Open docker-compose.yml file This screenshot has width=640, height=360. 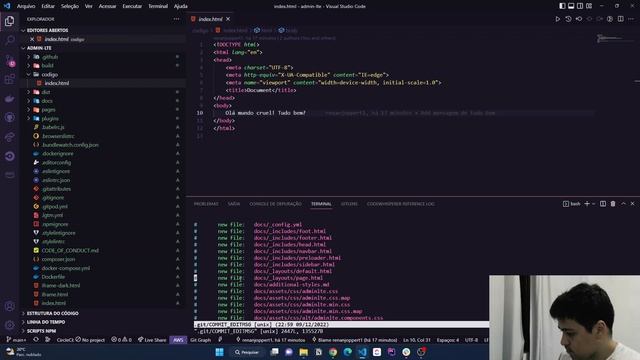[x=66, y=268]
